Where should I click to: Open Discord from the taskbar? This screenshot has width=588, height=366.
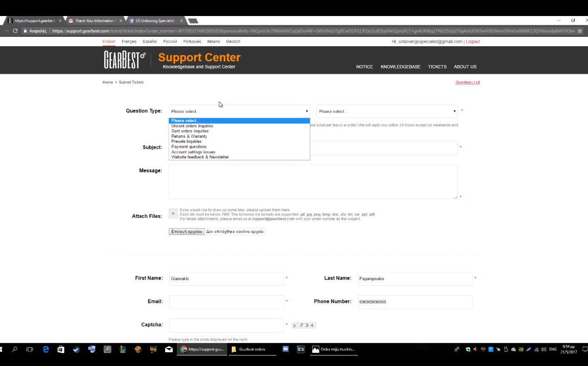coord(285,349)
